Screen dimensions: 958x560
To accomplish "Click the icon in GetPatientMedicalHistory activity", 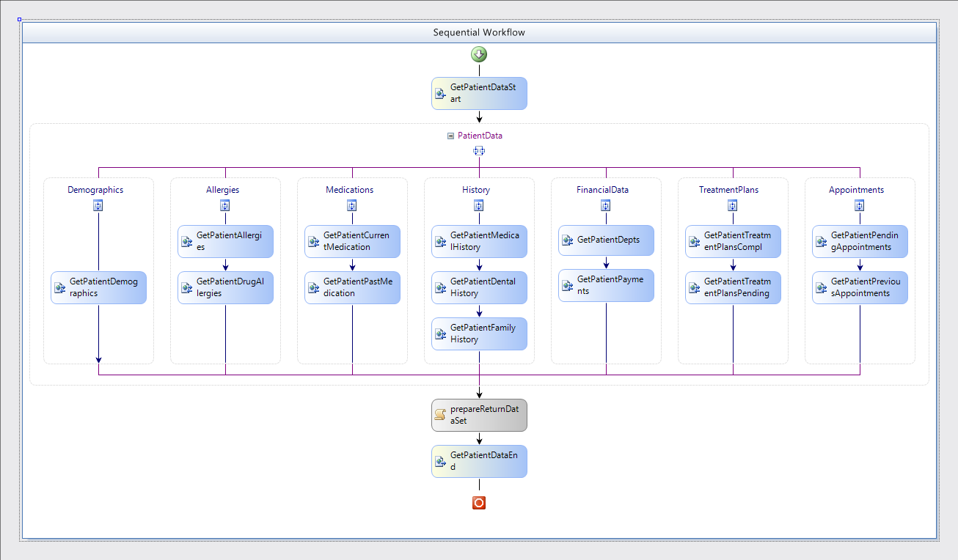I will (441, 242).
